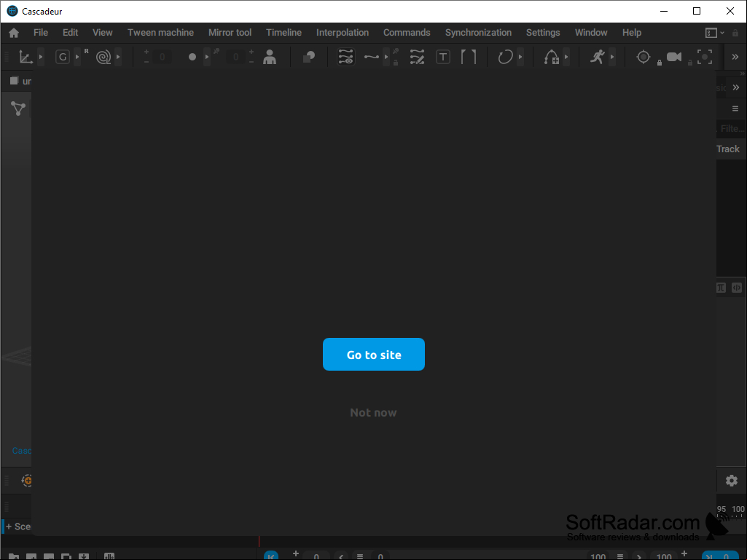The height and width of the screenshot is (560, 747).
Task: Show hidden toolbar items via double chevron
Action: click(735, 57)
